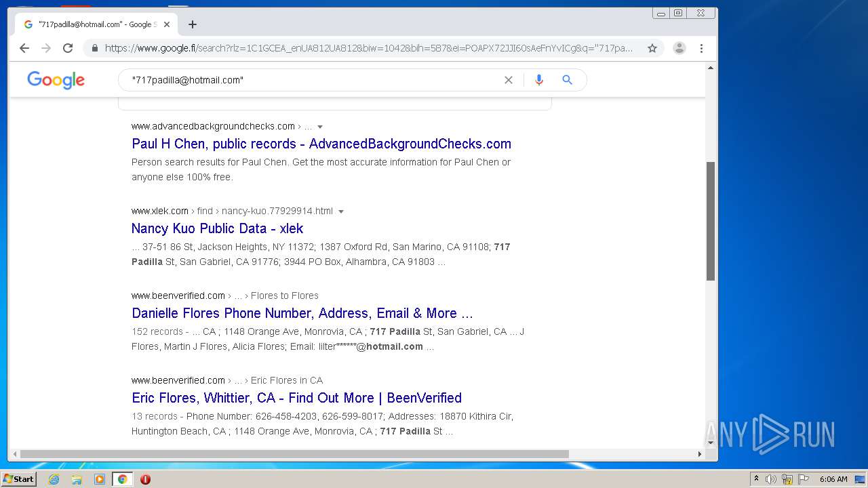Open the Chrome three-dot menu
868x488 pixels.
701,48
